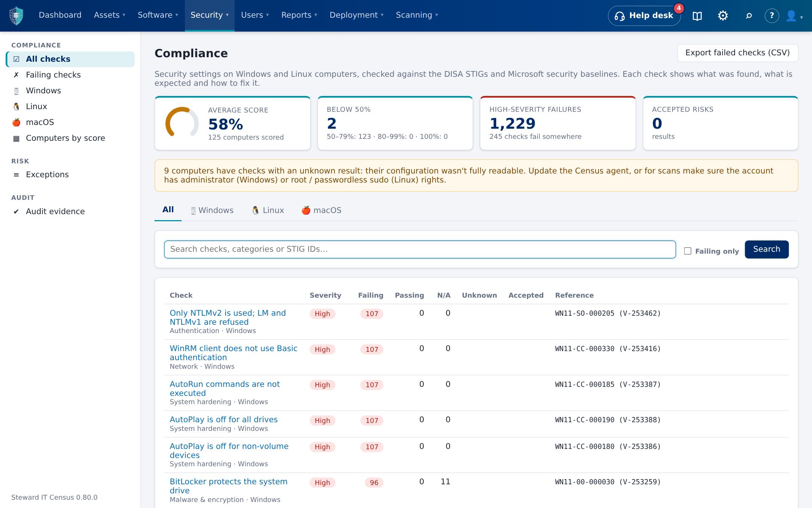Expand the Scanning dropdown menu
The width and height of the screenshot is (812, 508).
click(x=417, y=15)
